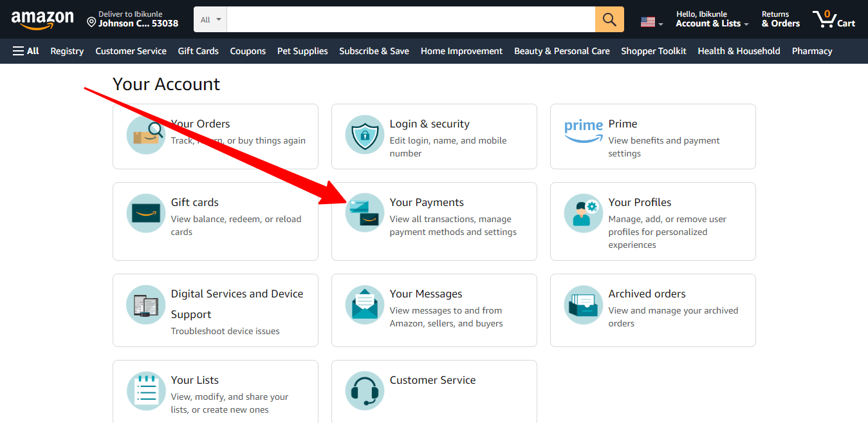The width and height of the screenshot is (868, 423).
Task: Open Registry in the nav bar
Action: (67, 51)
